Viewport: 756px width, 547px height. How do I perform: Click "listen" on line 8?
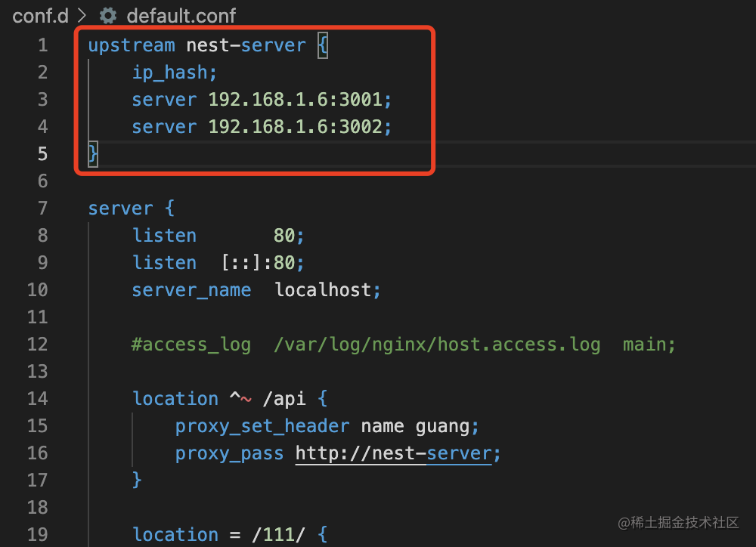point(164,236)
